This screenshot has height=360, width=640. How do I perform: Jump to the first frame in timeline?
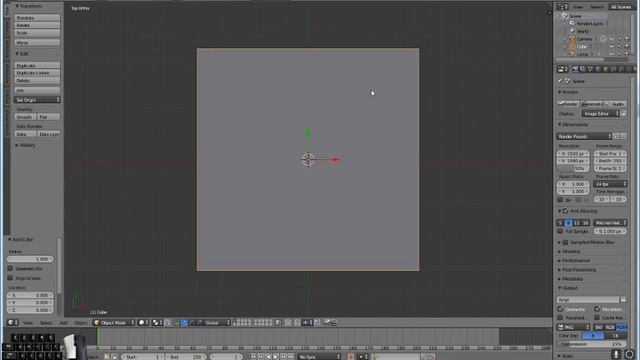click(x=253, y=357)
